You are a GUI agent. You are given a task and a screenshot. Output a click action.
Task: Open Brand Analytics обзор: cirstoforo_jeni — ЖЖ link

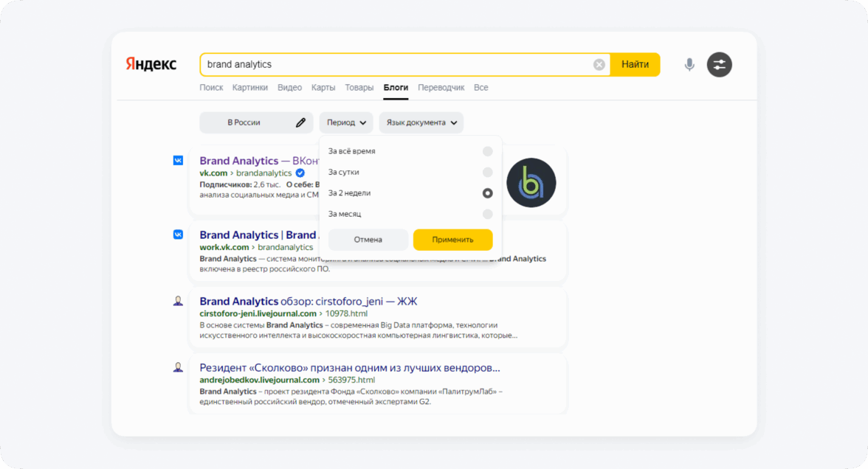click(309, 301)
